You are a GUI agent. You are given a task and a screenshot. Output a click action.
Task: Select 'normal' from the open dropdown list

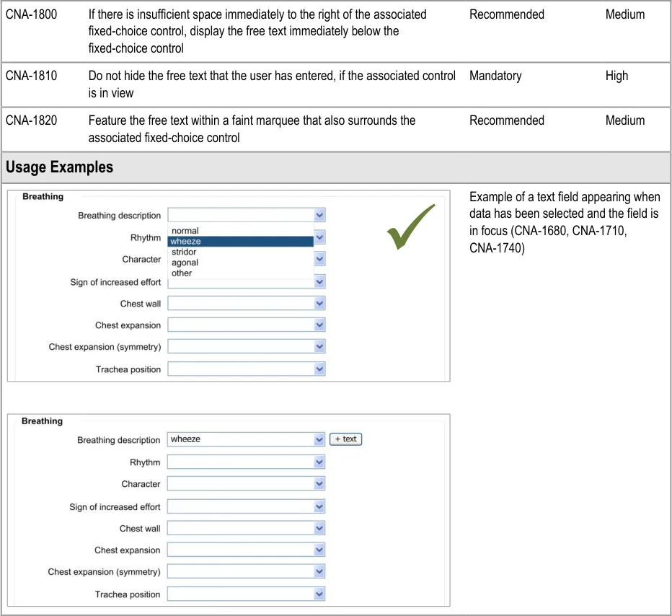pyautogui.click(x=185, y=231)
